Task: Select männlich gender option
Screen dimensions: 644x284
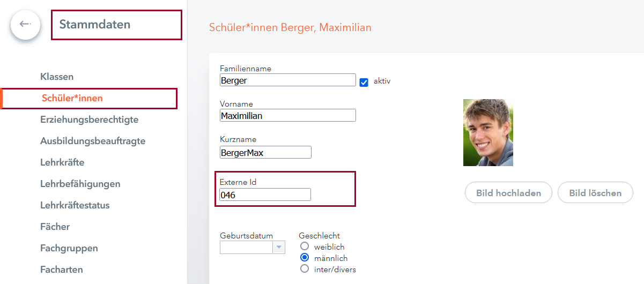Action: (305, 258)
